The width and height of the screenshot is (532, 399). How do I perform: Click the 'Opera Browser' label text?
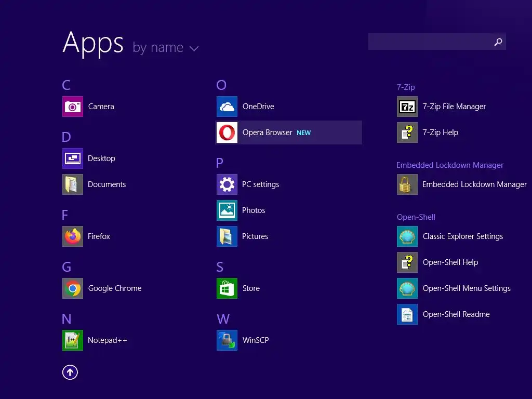coord(268,132)
